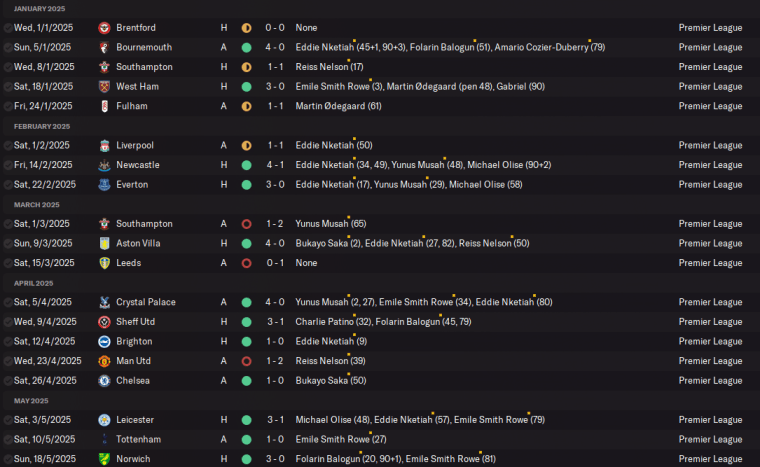Image resolution: width=760 pixels, height=467 pixels.
Task: Click the round icon beside Sat, 12/4/2025
Action: (8, 342)
